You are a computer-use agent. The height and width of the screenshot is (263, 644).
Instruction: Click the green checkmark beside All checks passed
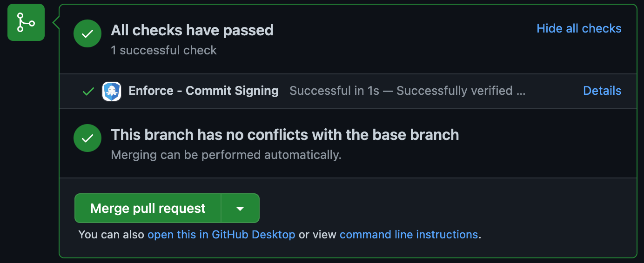pyautogui.click(x=87, y=34)
